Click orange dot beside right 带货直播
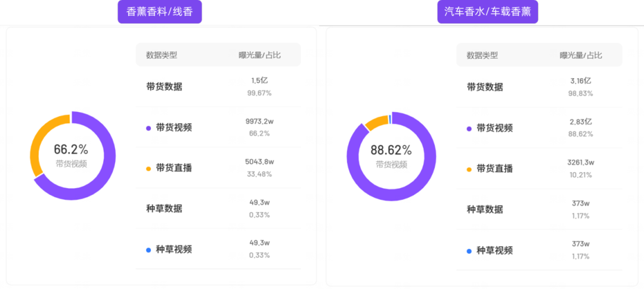 click(469, 169)
